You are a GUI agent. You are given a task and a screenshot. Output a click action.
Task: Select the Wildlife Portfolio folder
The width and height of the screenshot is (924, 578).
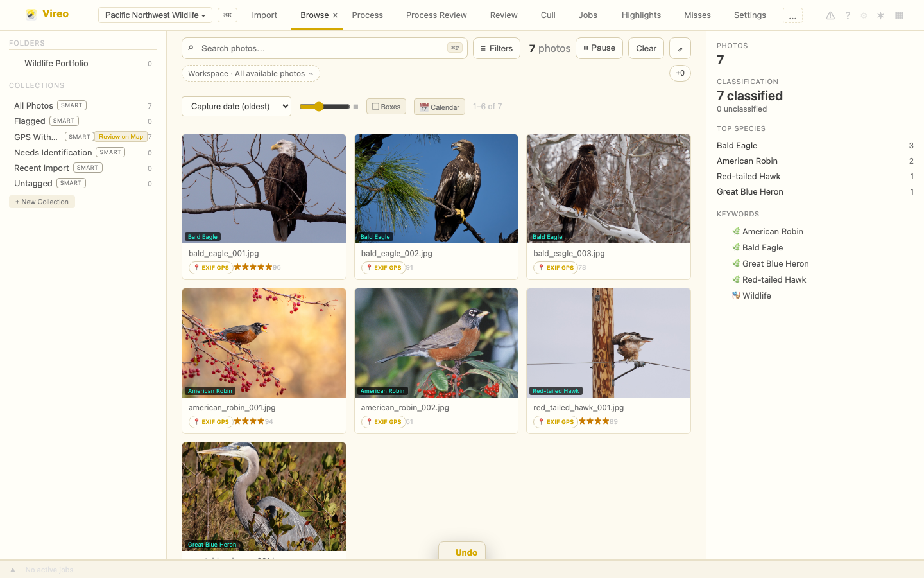pyautogui.click(x=83, y=63)
